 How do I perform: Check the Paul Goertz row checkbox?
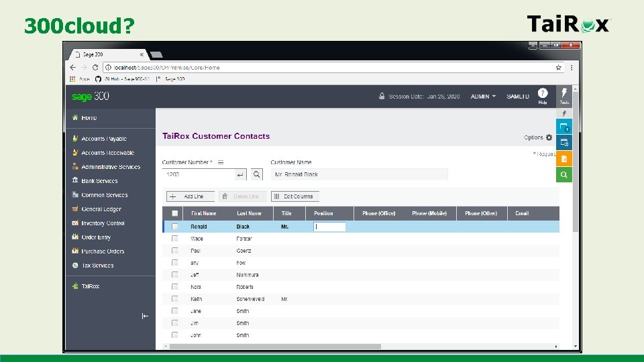174,250
